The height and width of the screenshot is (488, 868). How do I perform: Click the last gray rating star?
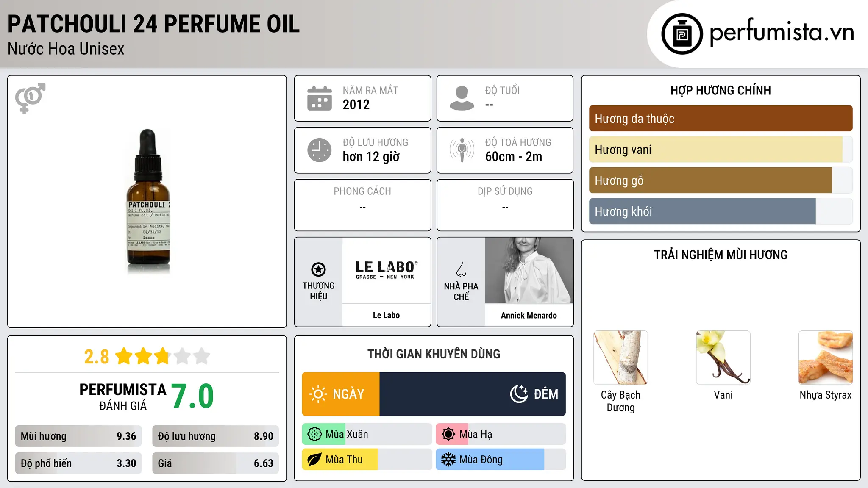202,356
